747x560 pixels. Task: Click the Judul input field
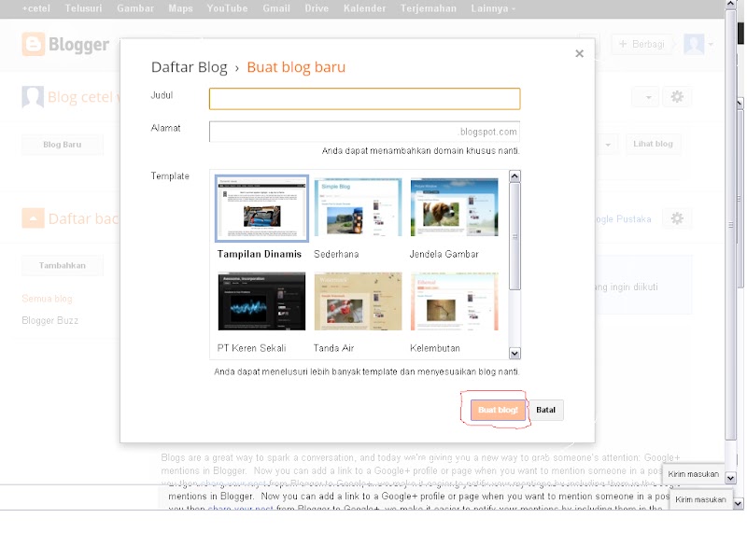[364, 99]
